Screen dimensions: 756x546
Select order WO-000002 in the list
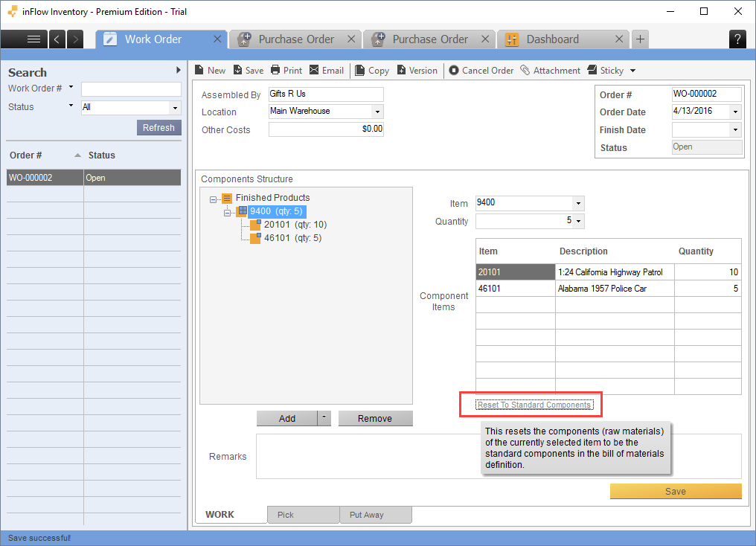[x=94, y=177]
